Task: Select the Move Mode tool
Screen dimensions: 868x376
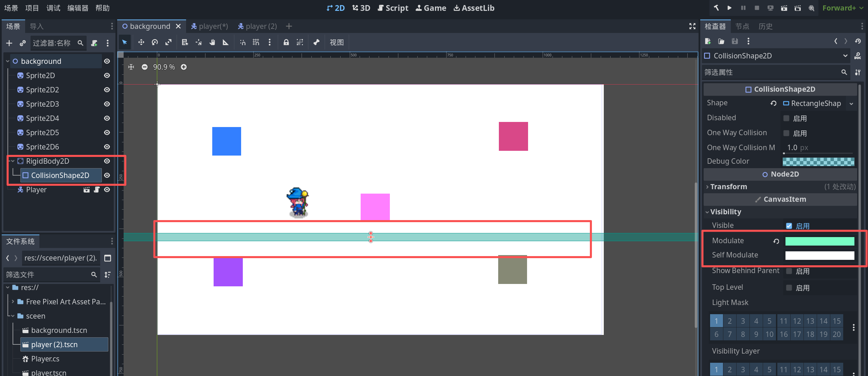Action: (x=141, y=42)
